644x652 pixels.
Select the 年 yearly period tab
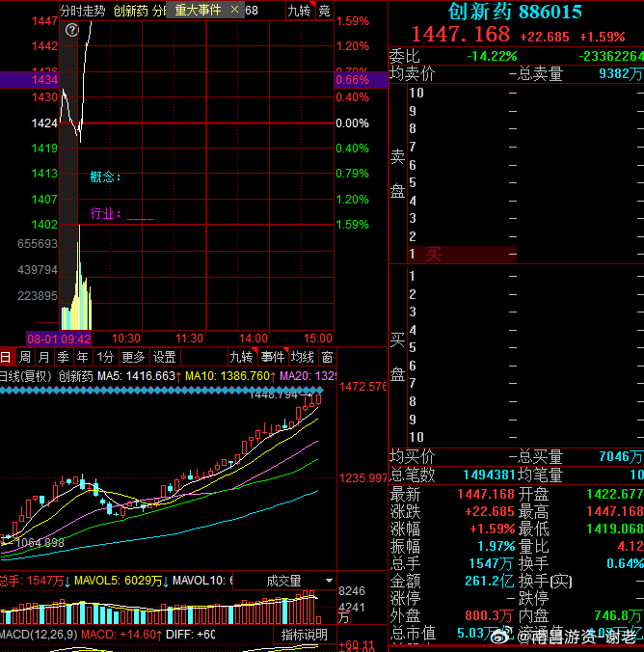[82, 357]
